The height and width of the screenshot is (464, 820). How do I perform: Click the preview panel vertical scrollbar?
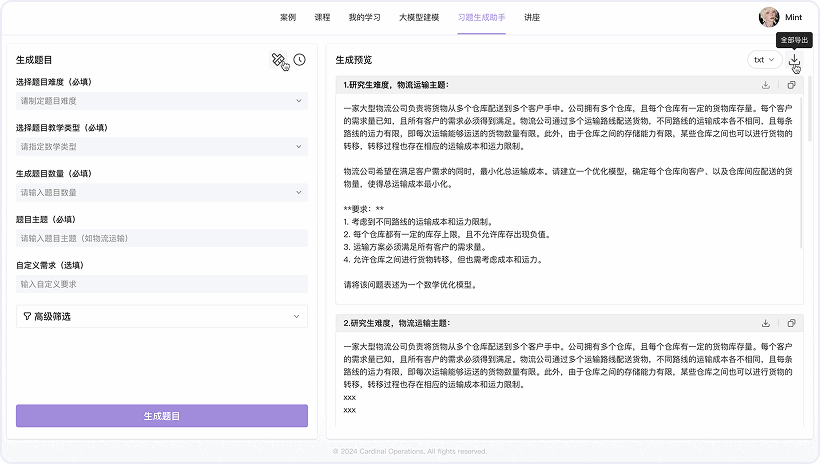810,111
